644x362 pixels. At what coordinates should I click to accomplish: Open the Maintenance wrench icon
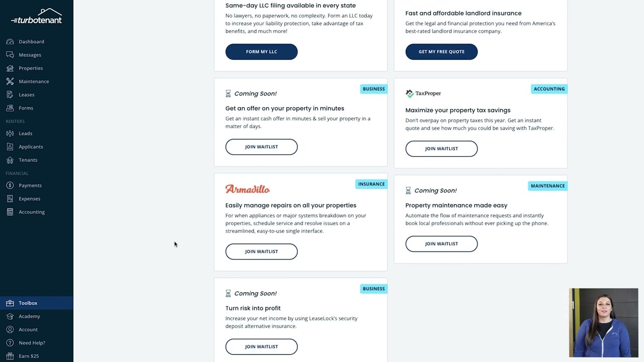tap(10, 81)
